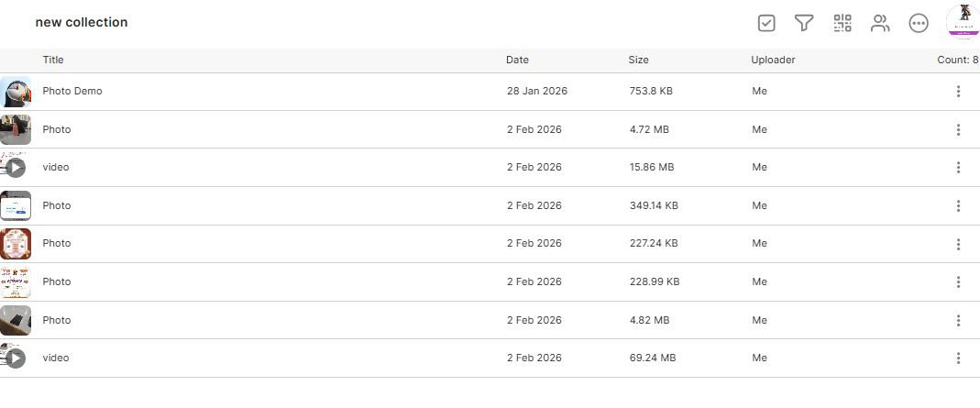Viewport: 980px width, 408px height.
Task: Sort the list by Title column
Action: tap(53, 60)
